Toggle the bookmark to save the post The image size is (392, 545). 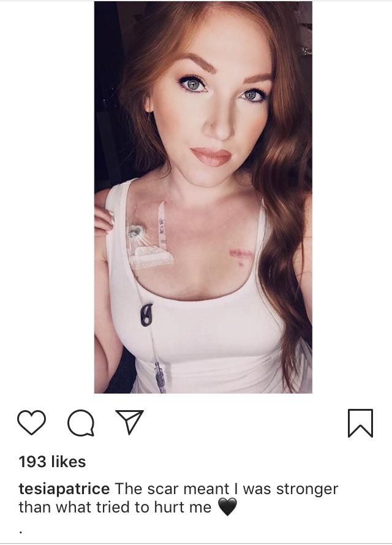(x=360, y=423)
